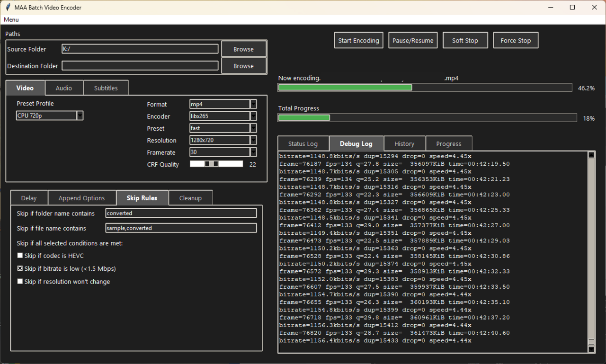The image size is (606, 364).
Task: Switch to the Debug Log tab
Action: 356,143
